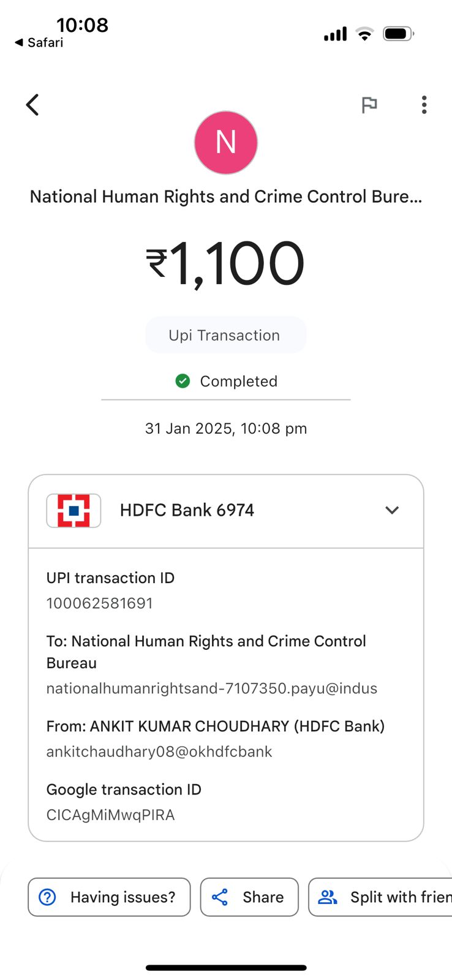The width and height of the screenshot is (452, 980).
Task: Open the three-dot more options menu
Action: [x=424, y=105]
